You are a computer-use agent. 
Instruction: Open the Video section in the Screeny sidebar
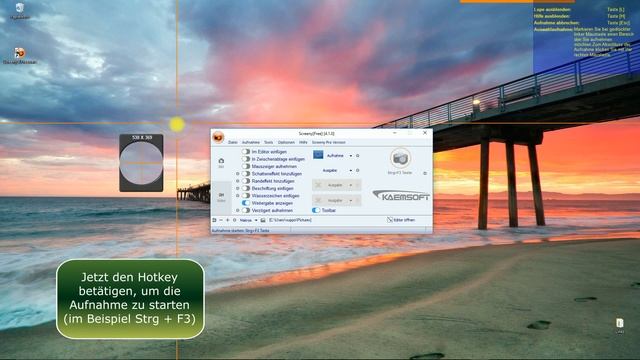click(x=221, y=197)
